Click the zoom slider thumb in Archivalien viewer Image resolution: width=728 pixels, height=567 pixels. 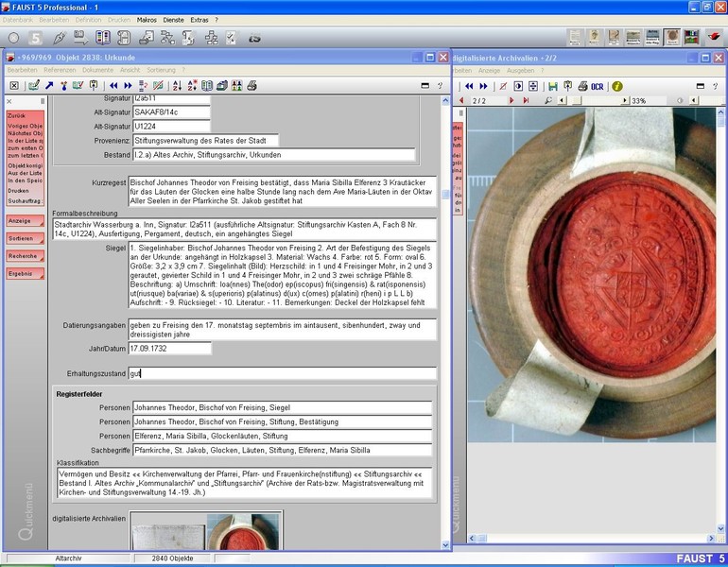(576, 100)
